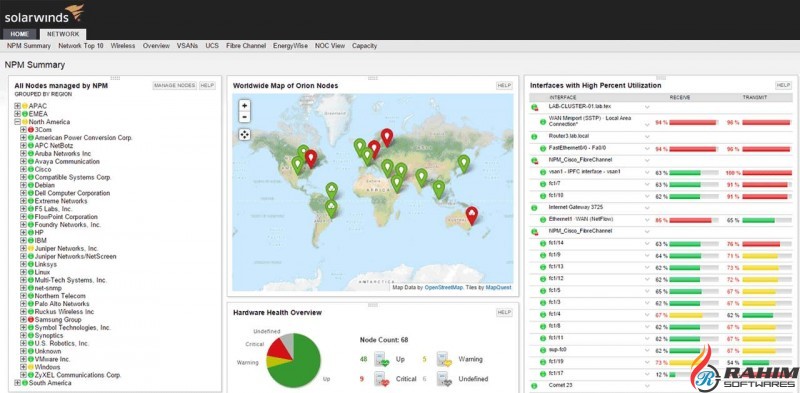Expand the EMEA region node
The height and width of the screenshot is (393, 800).
[17, 114]
